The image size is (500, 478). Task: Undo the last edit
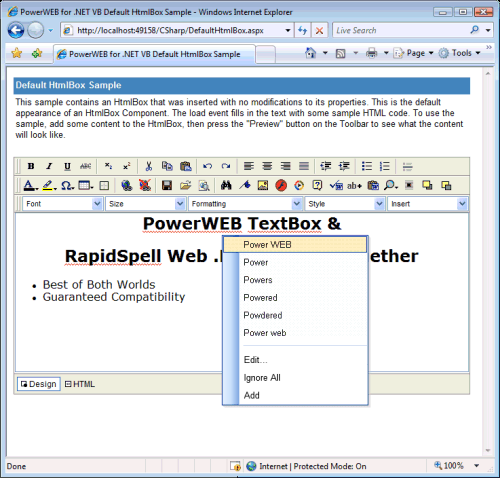pyautogui.click(x=208, y=166)
